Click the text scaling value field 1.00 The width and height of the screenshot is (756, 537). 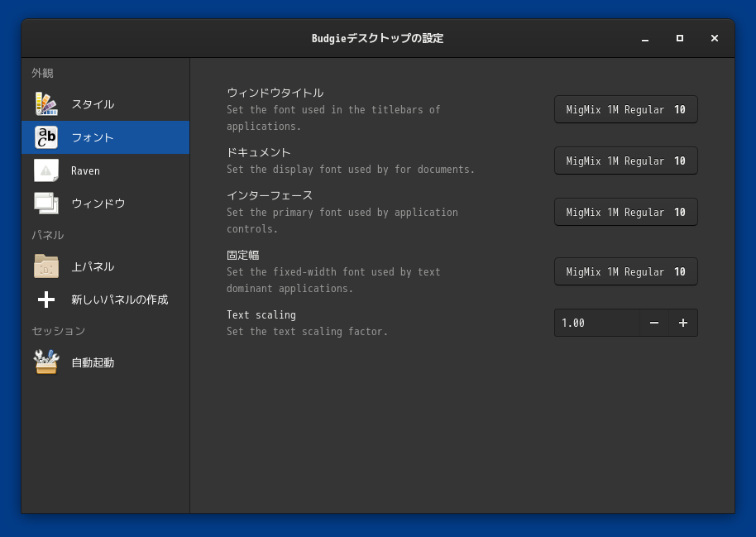(597, 323)
